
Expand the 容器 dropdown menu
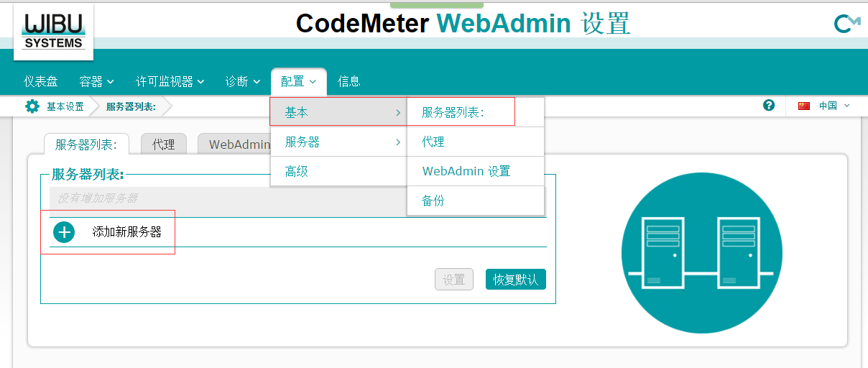tap(96, 82)
